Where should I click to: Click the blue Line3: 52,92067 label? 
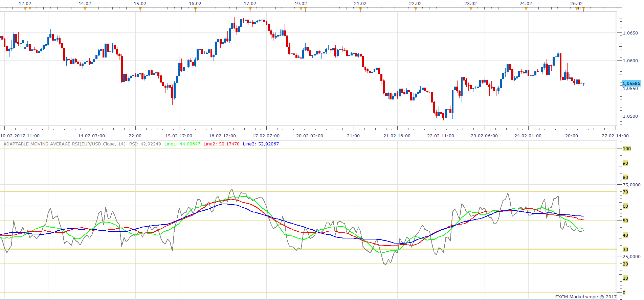[261, 144]
